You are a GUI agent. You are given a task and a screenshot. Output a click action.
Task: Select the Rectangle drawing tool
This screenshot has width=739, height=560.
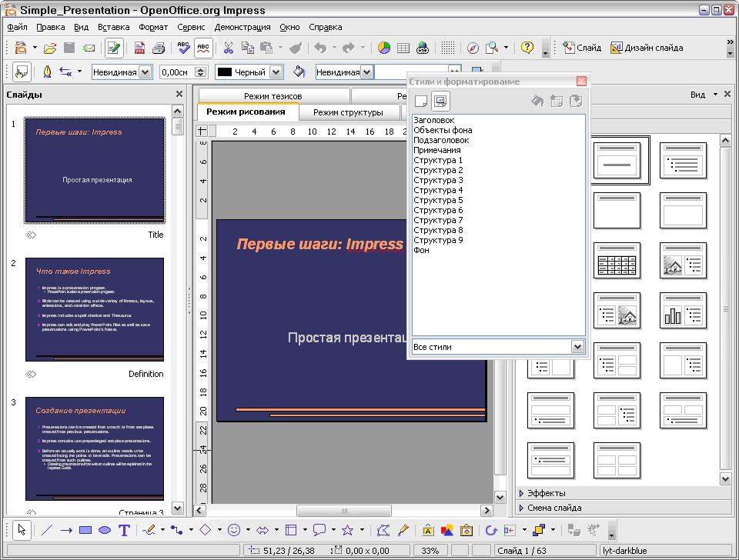tap(85, 530)
